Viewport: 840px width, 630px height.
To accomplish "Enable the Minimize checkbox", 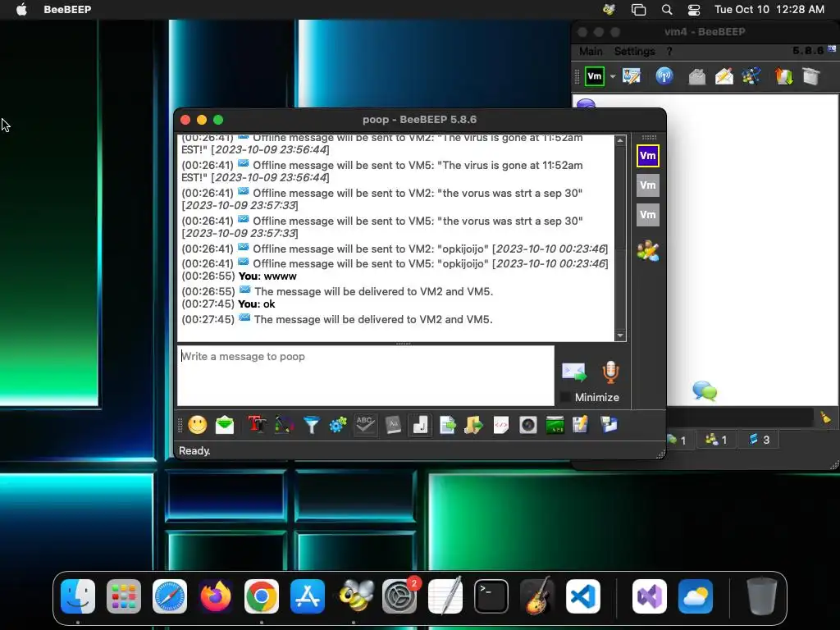I will coord(564,398).
